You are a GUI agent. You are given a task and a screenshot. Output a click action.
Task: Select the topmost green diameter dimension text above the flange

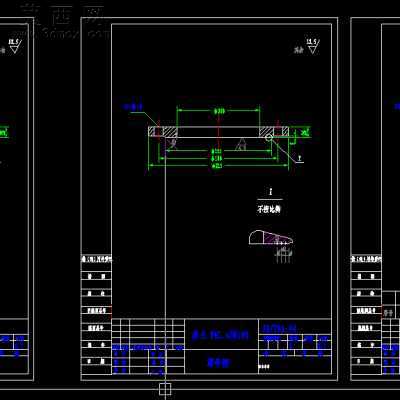(x=219, y=111)
